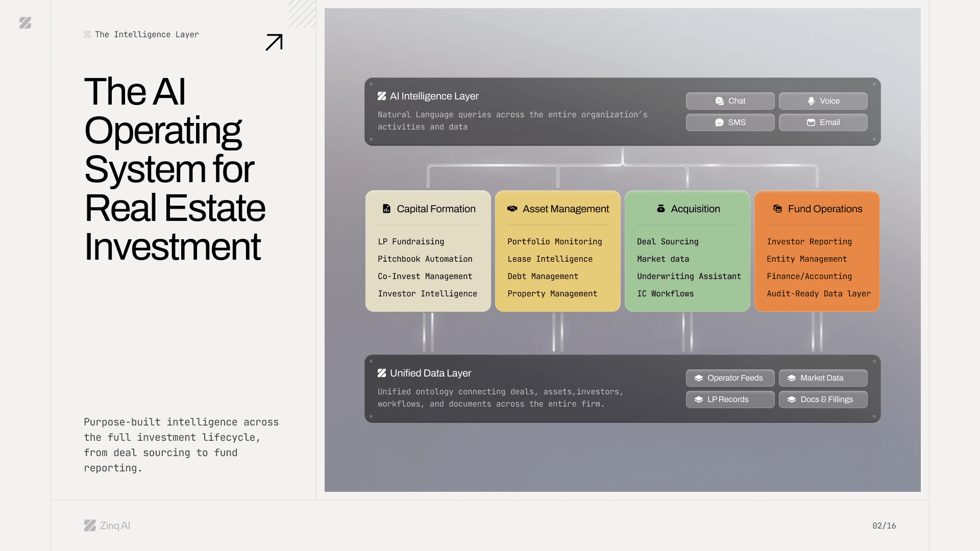Click the layers icon in Operator Feeds

(x=699, y=378)
